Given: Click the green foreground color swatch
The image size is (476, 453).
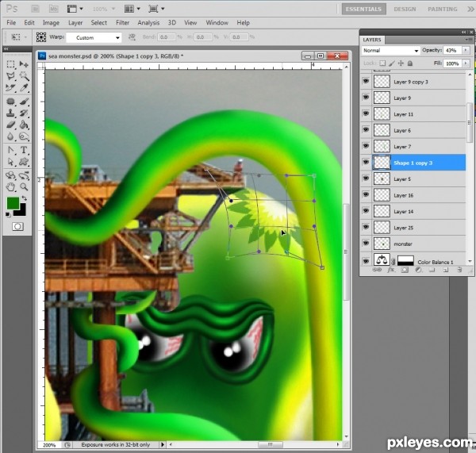Looking at the screenshot, I should point(13,203).
